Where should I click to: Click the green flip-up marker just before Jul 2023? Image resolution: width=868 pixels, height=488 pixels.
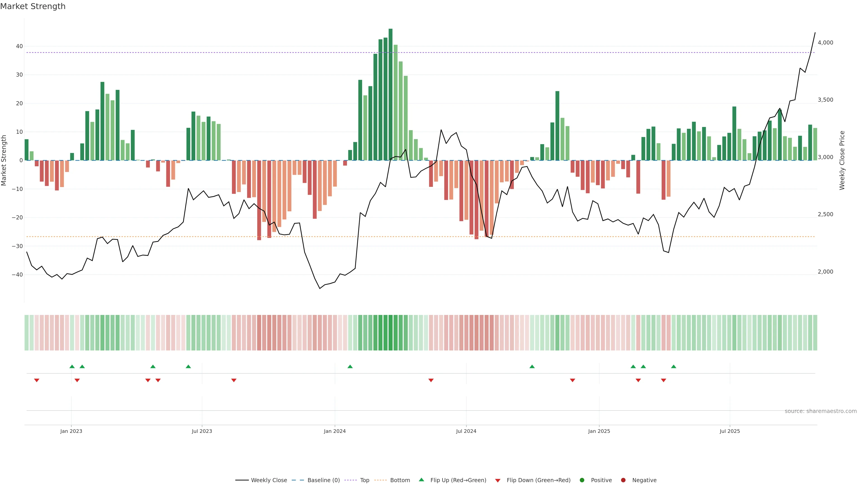(188, 366)
